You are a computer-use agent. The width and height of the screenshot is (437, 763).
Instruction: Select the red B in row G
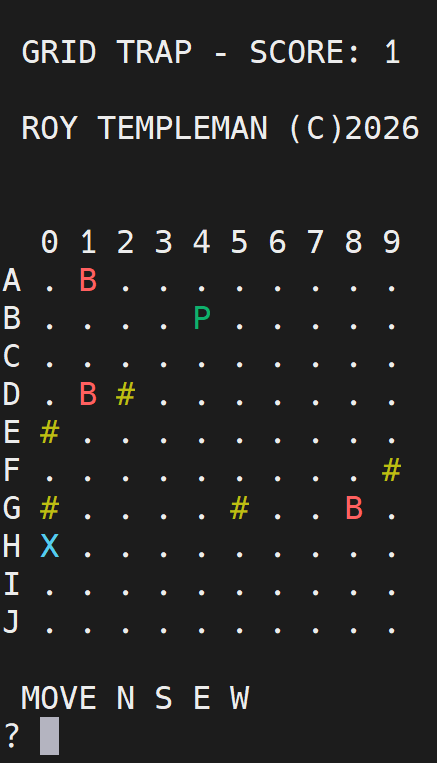(x=354, y=508)
